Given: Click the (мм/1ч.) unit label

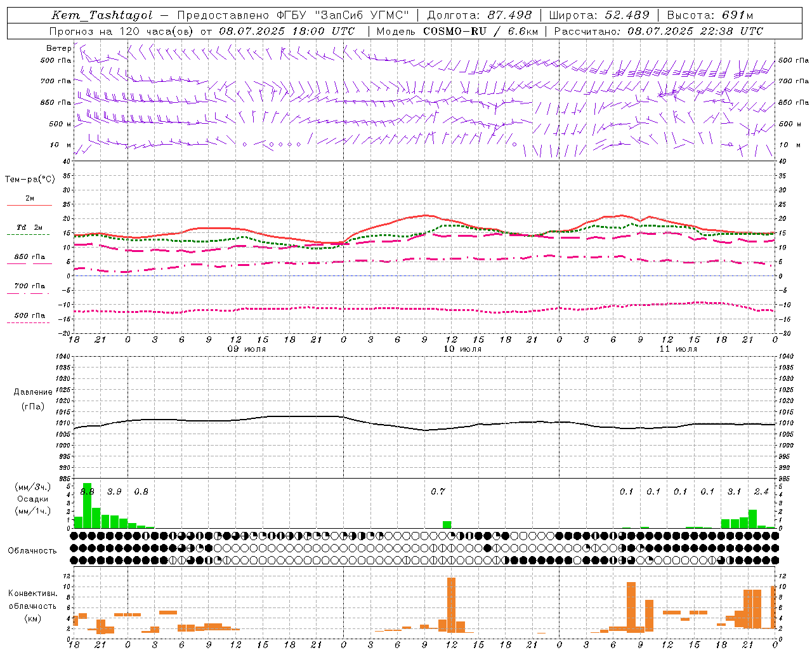Looking at the screenshot, I should [x=33, y=511].
